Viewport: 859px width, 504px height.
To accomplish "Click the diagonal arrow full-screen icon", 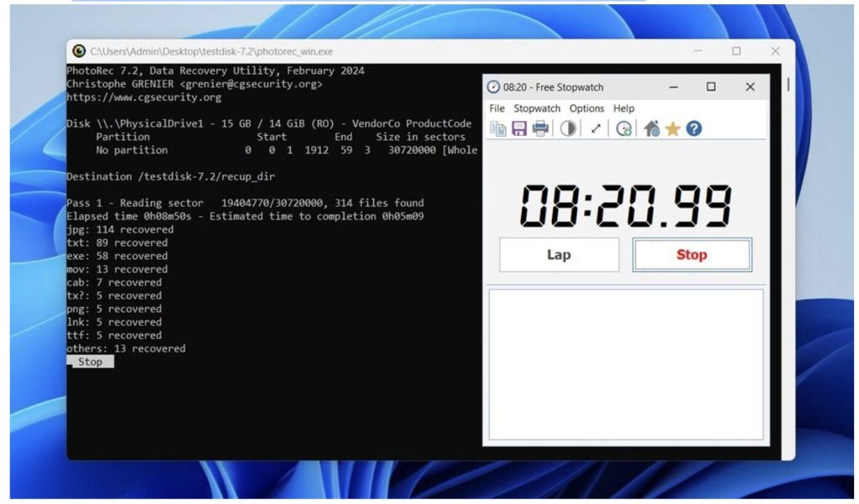I will coord(596,129).
